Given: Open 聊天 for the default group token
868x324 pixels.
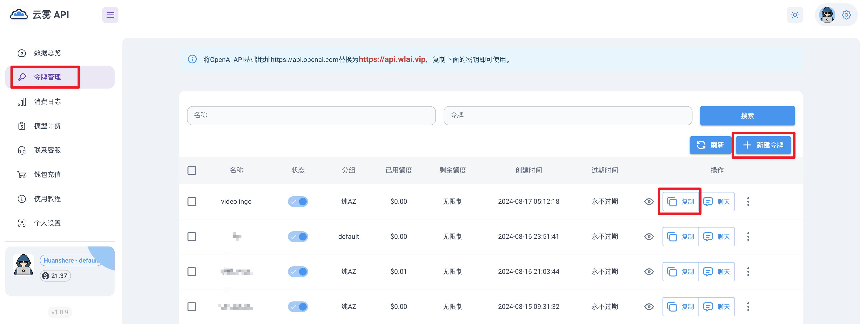Looking at the screenshot, I should pyautogui.click(x=717, y=237).
